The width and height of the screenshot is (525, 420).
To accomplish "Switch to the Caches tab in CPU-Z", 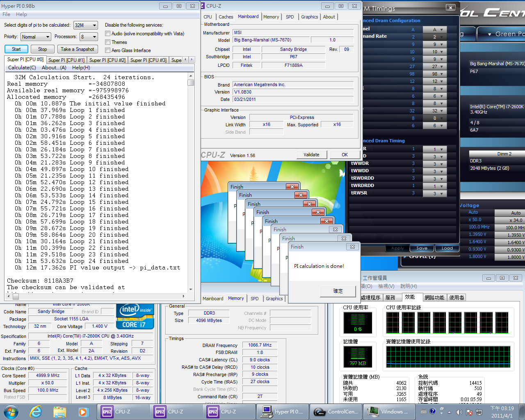I will pos(226,17).
